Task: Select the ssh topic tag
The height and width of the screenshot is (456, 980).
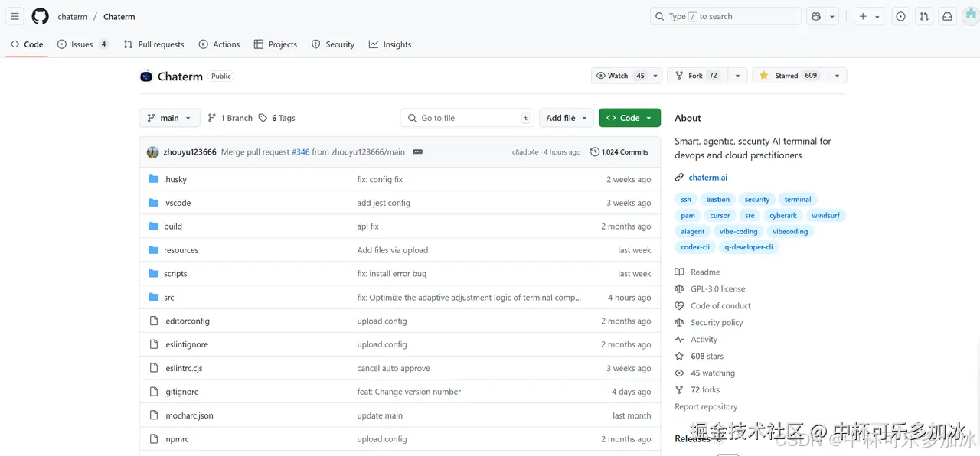Action: [x=686, y=200]
